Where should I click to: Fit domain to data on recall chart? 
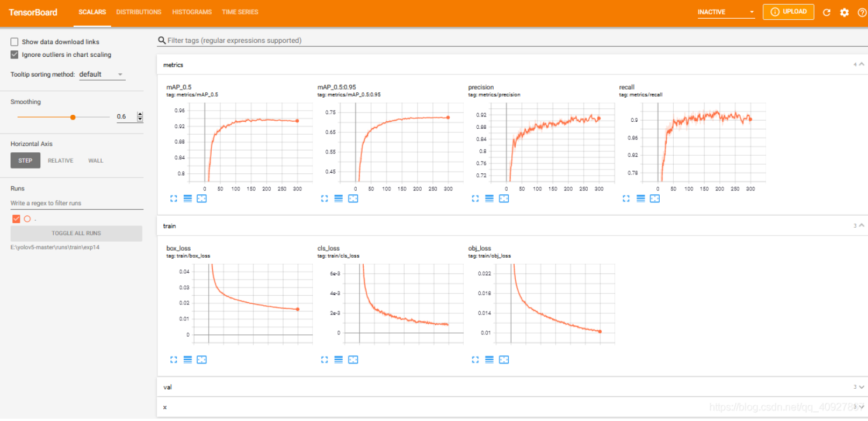click(655, 198)
